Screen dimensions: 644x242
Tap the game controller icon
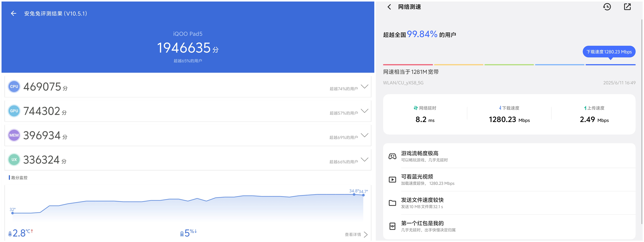(392, 156)
